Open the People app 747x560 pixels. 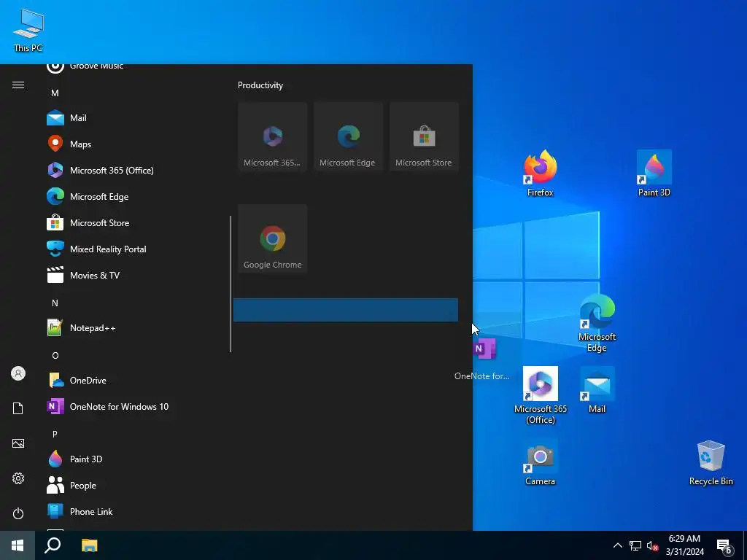point(133,485)
